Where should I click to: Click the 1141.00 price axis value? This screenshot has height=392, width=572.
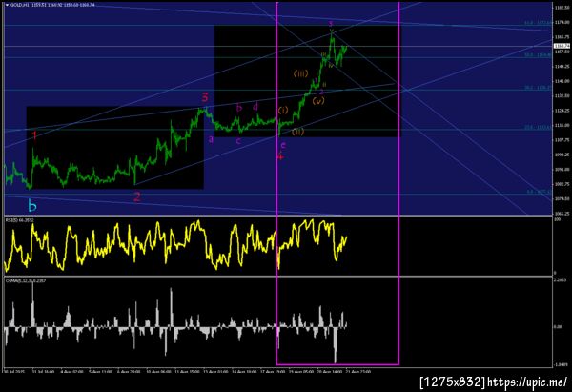coord(562,81)
